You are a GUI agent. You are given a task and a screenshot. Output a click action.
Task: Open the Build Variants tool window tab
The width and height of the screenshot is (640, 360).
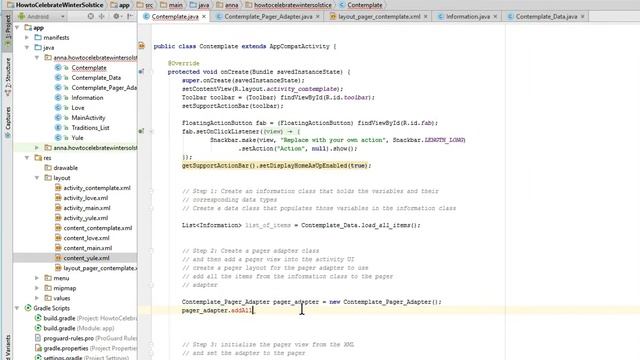pos(7,347)
